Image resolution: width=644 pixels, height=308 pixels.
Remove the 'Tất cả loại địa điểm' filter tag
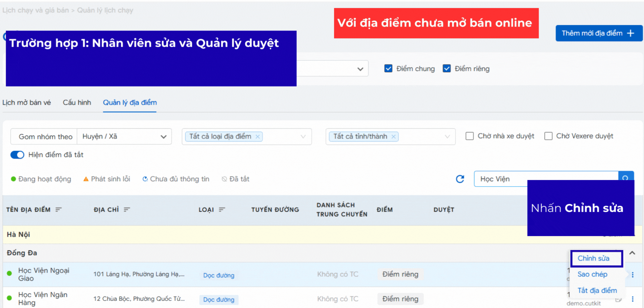tap(258, 136)
